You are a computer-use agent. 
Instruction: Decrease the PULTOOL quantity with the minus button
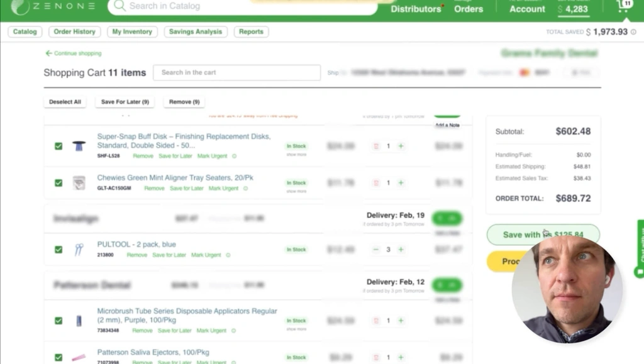[376, 250]
